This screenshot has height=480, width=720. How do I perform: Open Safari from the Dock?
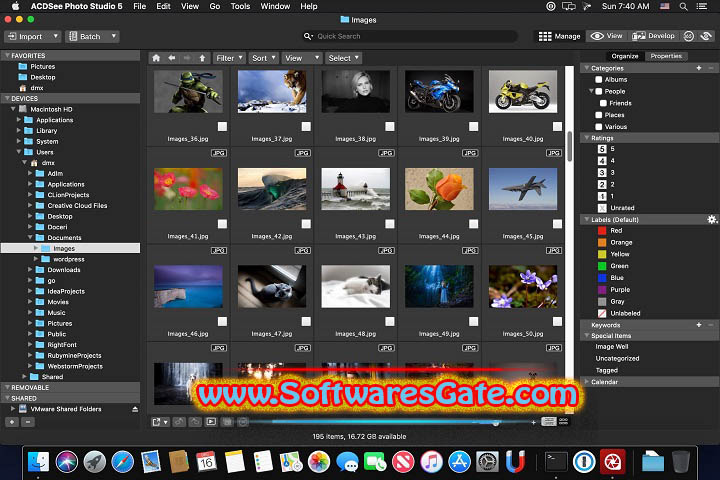pos(122,462)
